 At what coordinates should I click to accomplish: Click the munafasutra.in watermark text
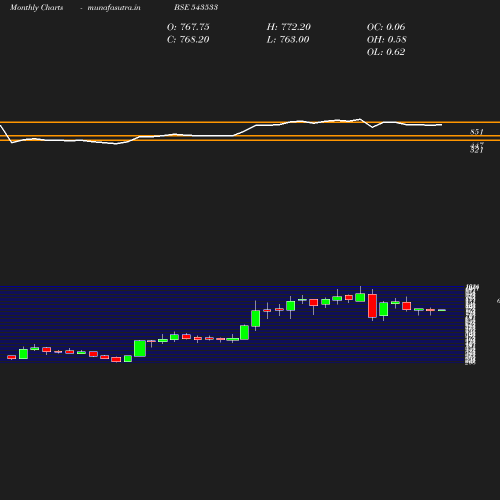(x=114, y=7)
